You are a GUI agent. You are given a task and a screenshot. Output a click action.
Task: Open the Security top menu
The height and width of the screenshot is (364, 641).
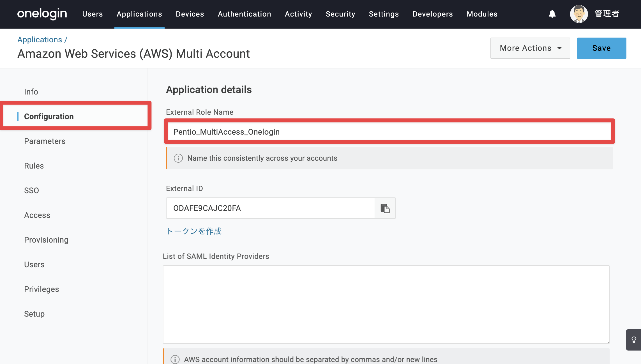pyautogui.click(x=340, y=14)
